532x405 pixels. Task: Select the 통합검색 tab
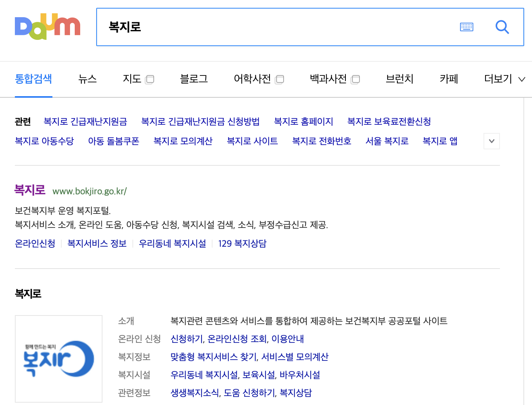[33, 79]
